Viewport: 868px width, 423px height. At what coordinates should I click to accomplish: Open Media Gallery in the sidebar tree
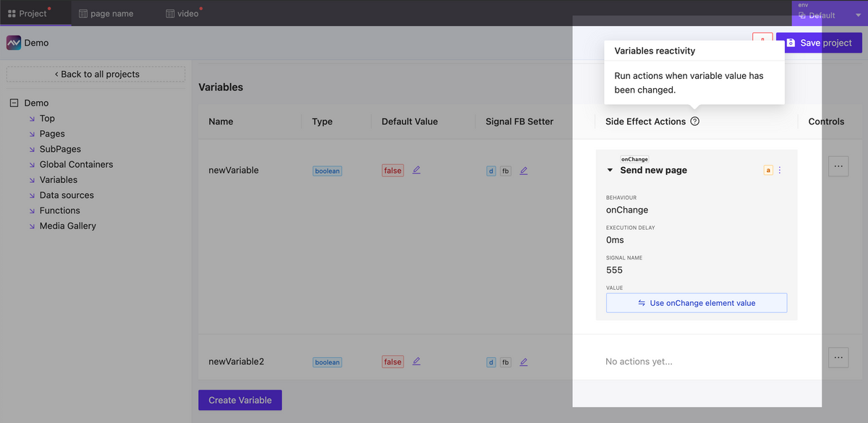[x=67, y=226]
